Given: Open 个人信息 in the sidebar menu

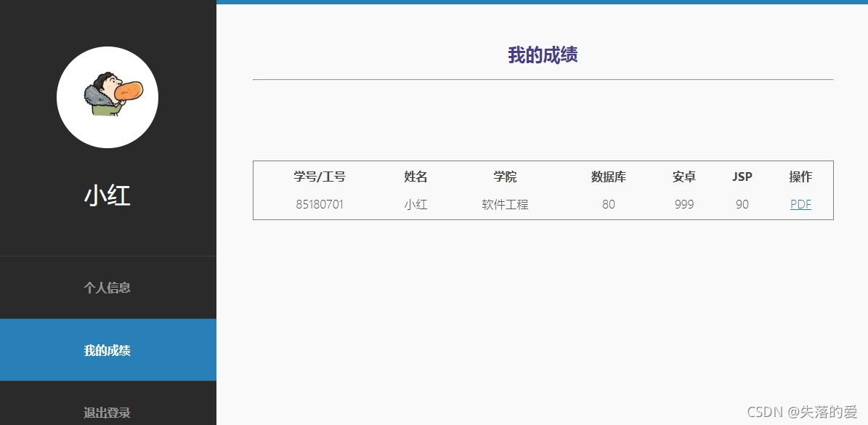Looking at the screenshot, I should coord(108,288).
